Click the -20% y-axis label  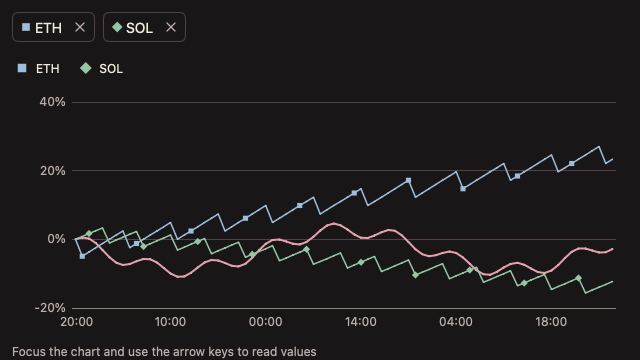click(50, 308)
